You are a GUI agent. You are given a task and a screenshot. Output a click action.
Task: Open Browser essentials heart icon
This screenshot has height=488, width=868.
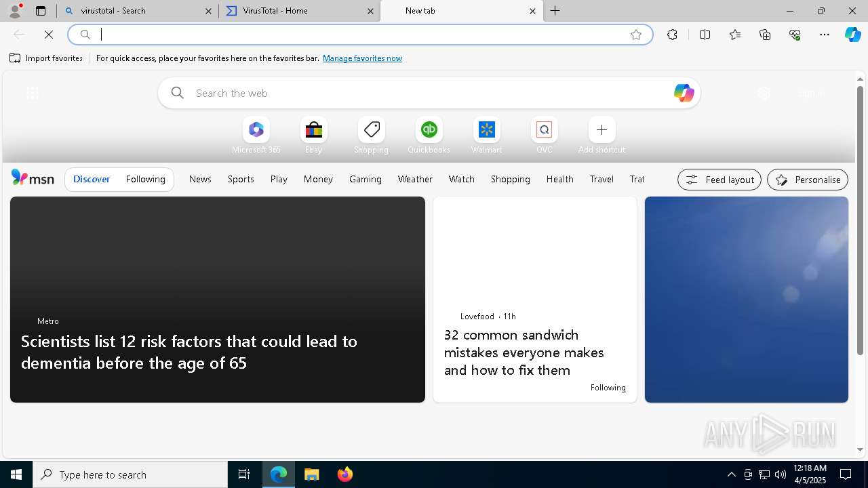click(x=795, y=35)
